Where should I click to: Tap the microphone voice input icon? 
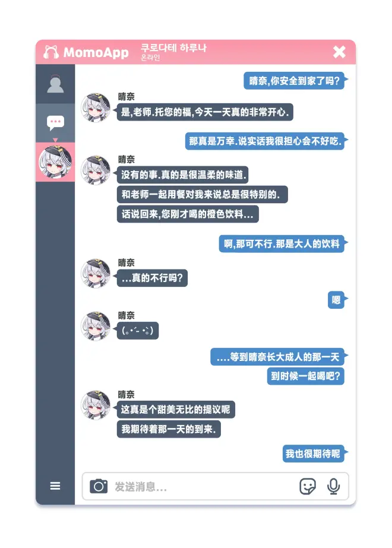click(333, 486)
